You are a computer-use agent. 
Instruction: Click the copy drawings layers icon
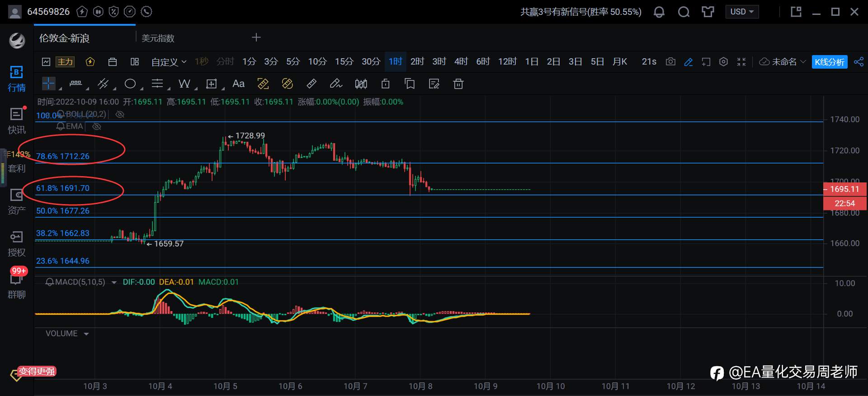pyautogui.click(x=410, y=84)
